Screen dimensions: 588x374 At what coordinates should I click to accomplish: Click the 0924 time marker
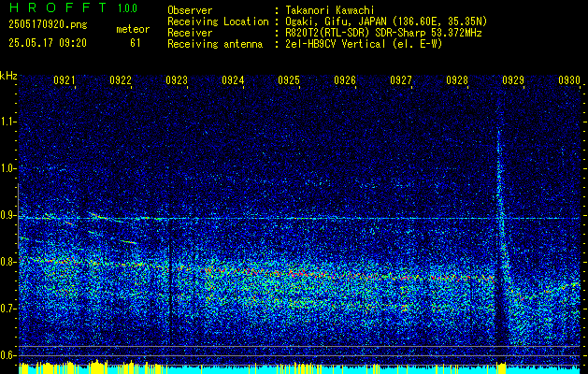point(233,80)
